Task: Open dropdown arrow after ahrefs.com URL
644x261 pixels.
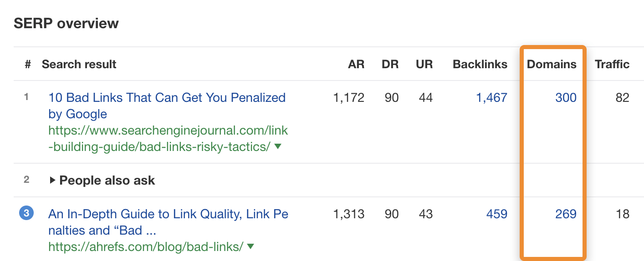Action: coord(250,247)
